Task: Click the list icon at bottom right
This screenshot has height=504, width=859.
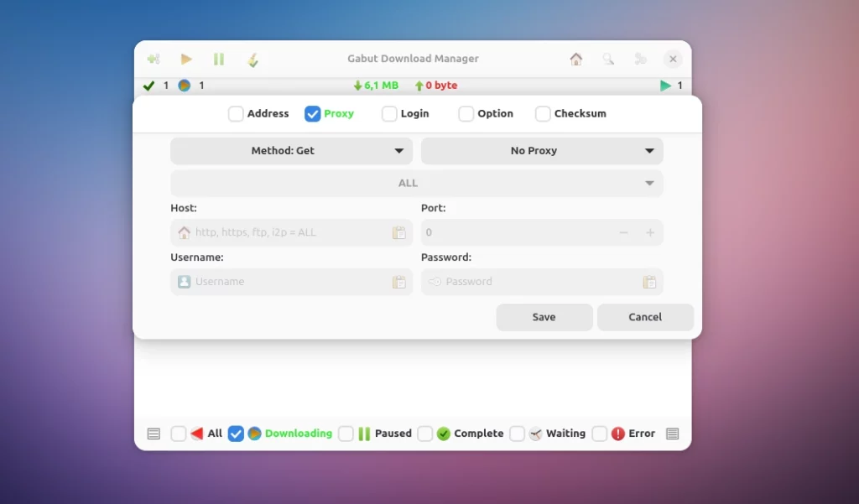Action: pos(672,433)
